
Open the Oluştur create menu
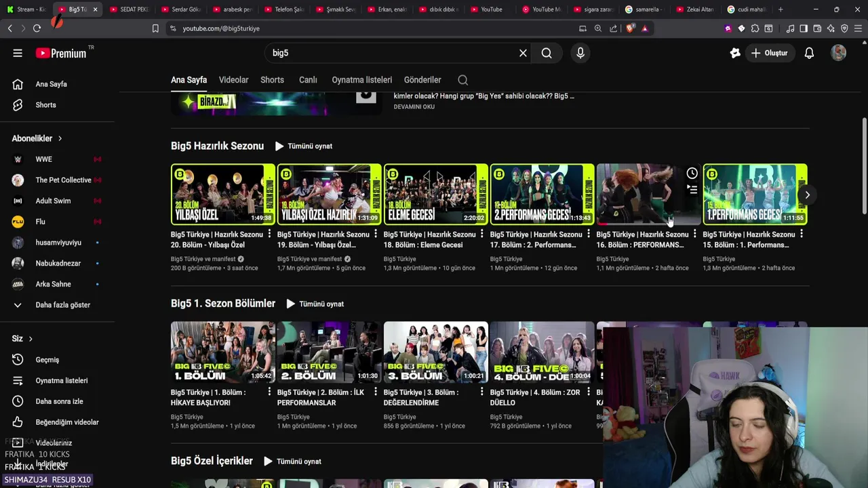coord(770,53)
